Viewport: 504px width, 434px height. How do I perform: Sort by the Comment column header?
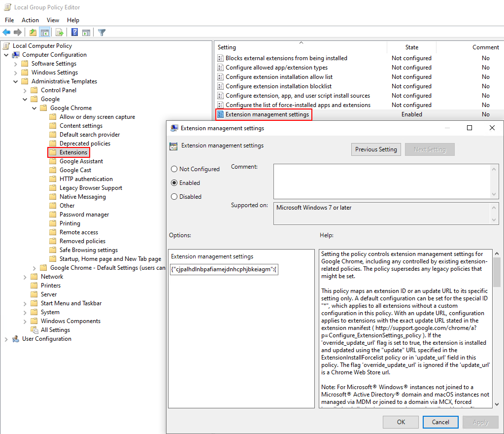click(x=485, y=47)
